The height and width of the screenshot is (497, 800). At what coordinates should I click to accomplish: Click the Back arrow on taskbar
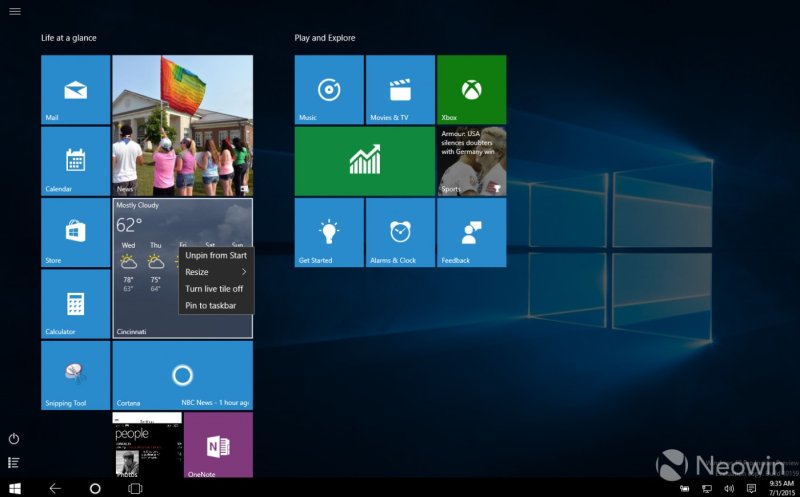pos(55,488)
